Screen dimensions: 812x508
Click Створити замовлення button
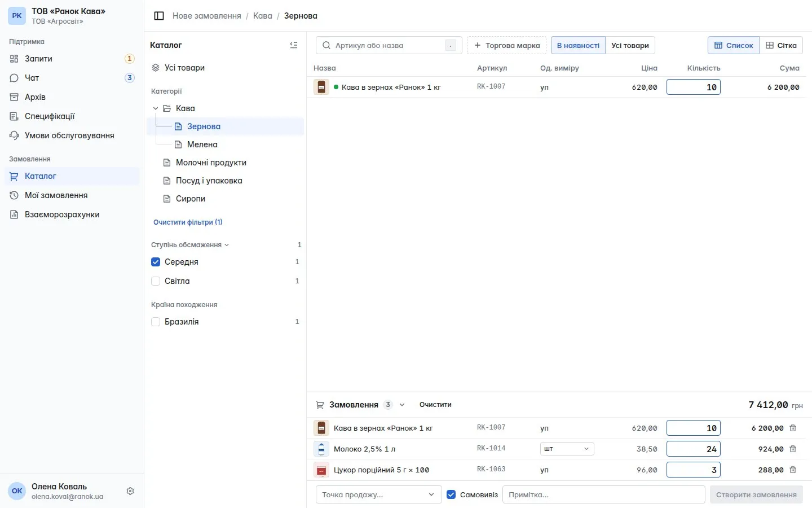click(756, 494)
